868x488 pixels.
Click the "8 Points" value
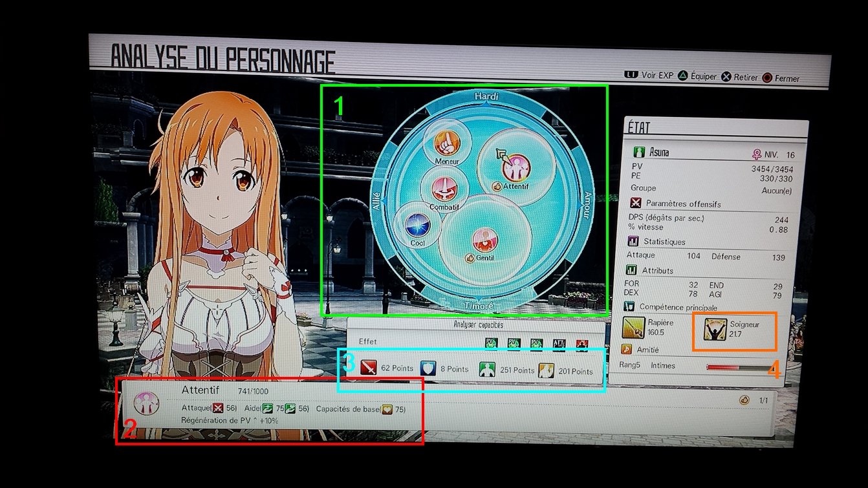pyautogui.click(x=455, y=369)
